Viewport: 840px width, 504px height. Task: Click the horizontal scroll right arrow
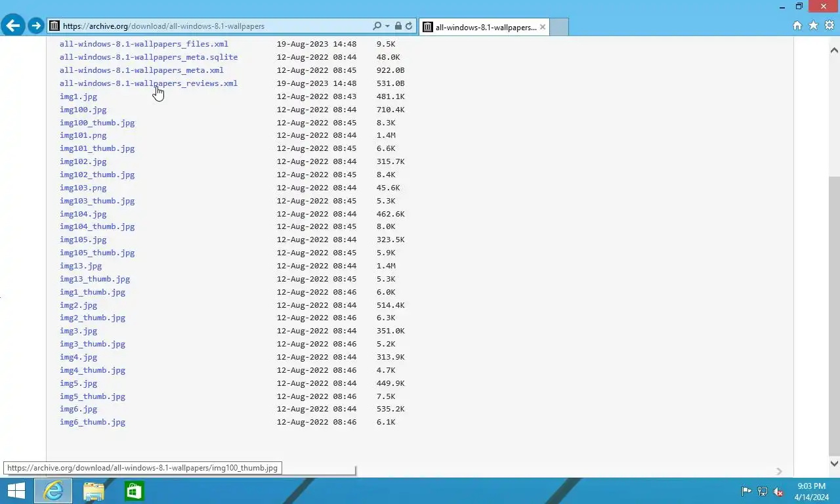779,471
